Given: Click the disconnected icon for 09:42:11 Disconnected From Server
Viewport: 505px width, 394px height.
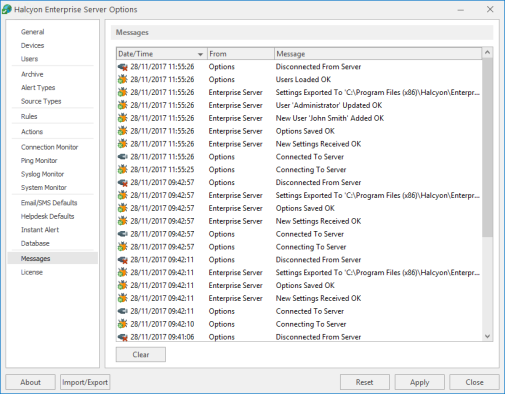Looking at the screenshot, I should (x=123, y=260).
